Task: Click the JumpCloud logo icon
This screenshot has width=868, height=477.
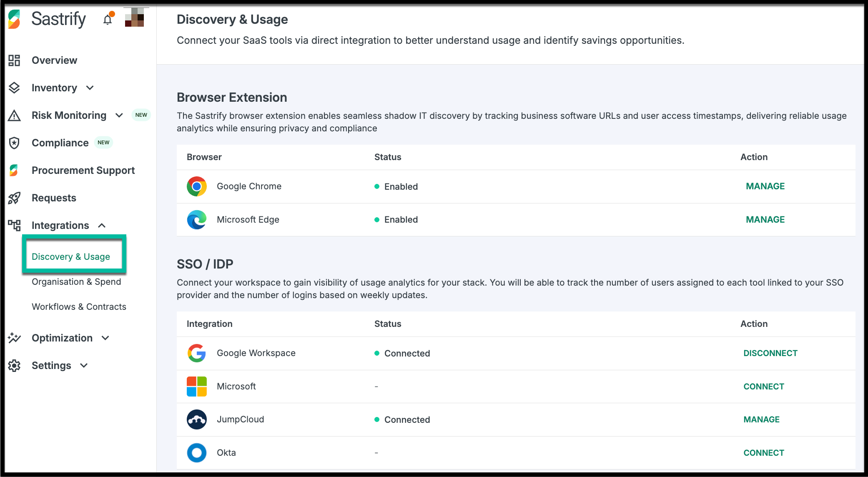Action: tap(197, 419)
